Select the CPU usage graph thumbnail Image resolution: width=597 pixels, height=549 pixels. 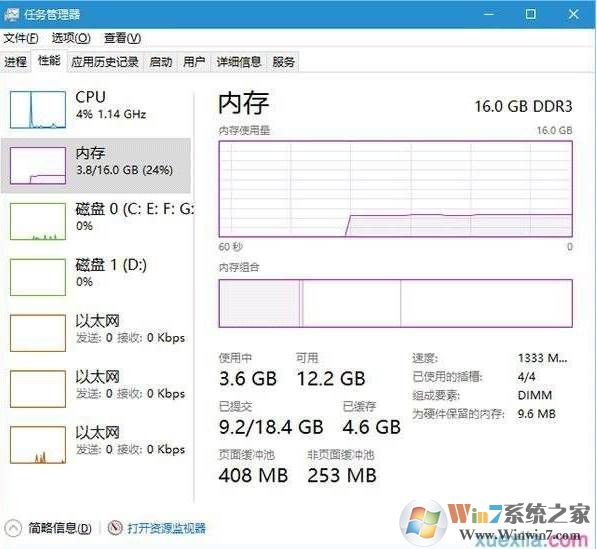tap(38, 110)
